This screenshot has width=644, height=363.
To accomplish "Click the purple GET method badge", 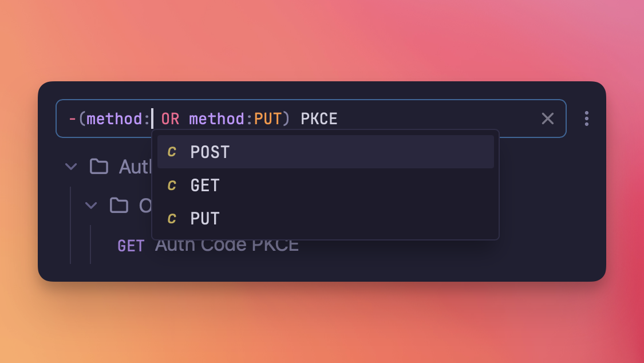I will [131, 244].
